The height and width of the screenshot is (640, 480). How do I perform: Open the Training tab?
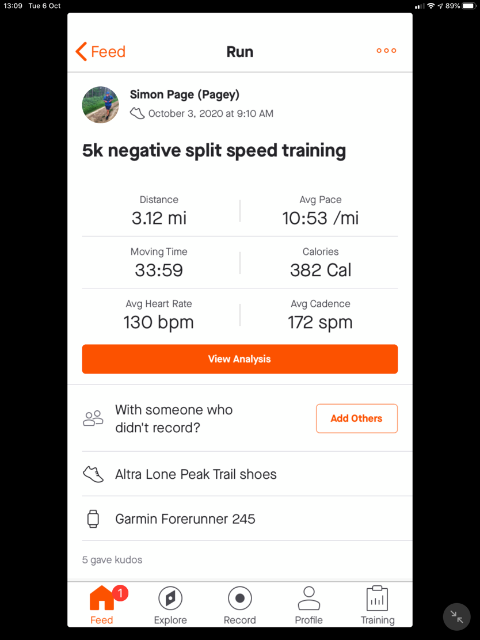[378, 605]
